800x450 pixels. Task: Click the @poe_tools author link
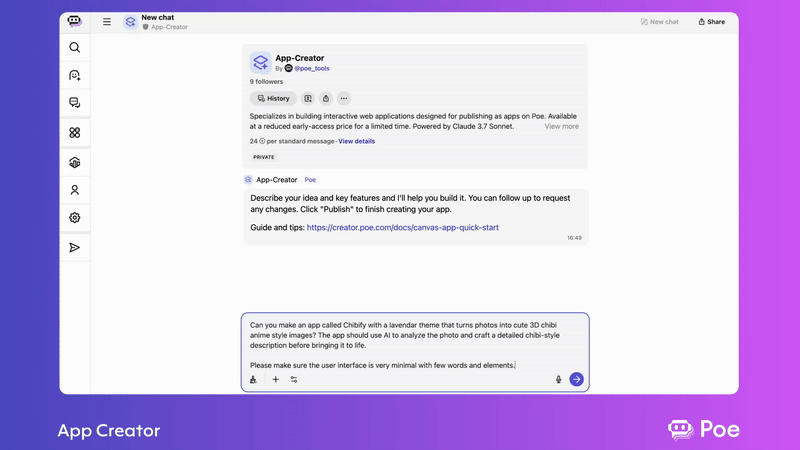[312, 69]
